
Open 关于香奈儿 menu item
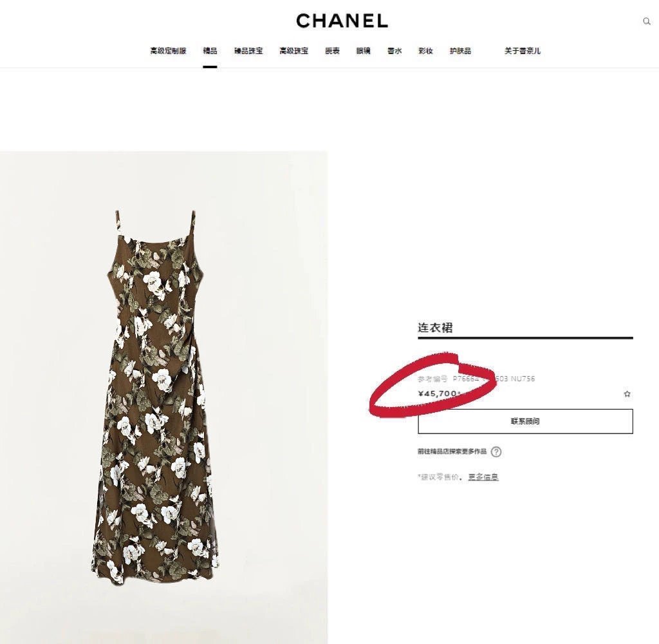[523, 51]
